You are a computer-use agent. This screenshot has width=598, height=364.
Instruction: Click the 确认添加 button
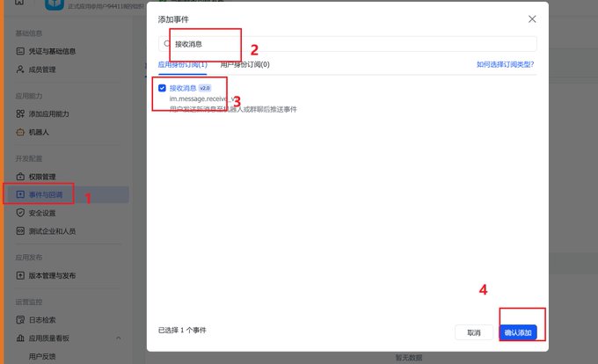click(518, 332)
